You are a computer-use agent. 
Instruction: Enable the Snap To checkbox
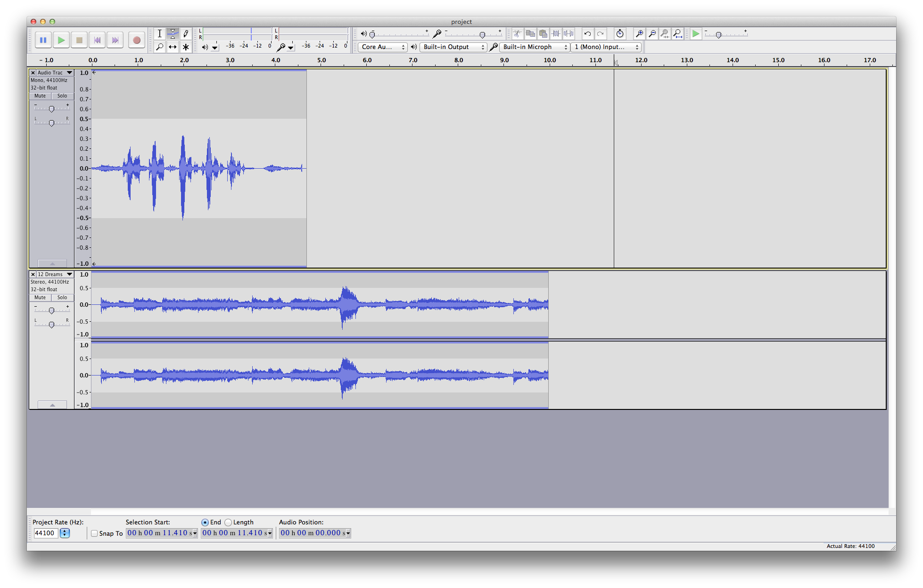[94, 533]
